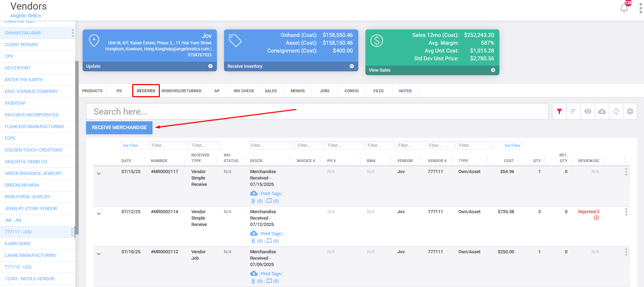
Task: Click Rejected:3 review status
Action: (589, 212)
